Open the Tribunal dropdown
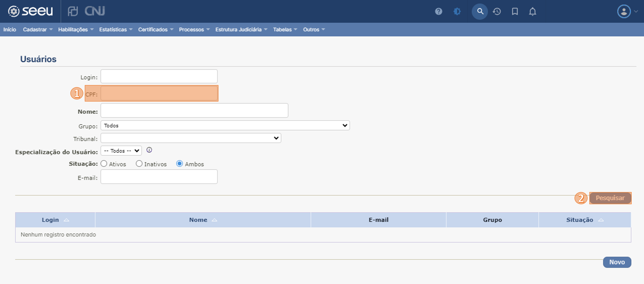This screenshot has width=644, height=284. click(191, 138)
